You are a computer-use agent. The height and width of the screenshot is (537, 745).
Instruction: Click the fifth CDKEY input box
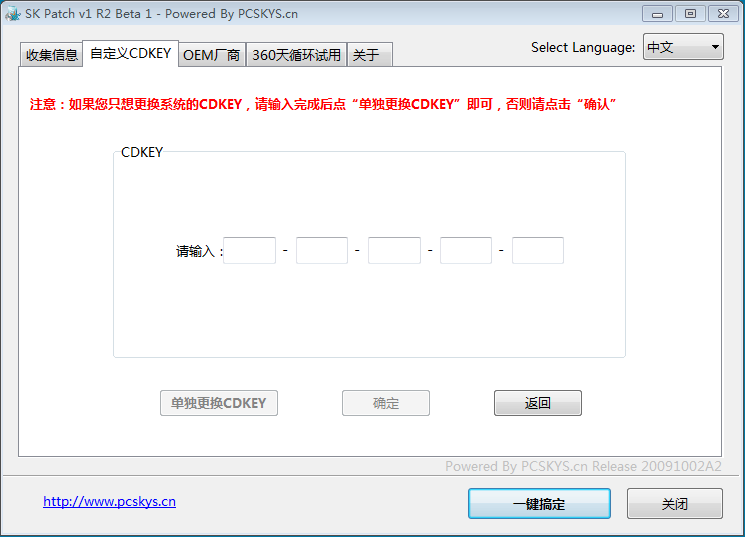(538, 250)
